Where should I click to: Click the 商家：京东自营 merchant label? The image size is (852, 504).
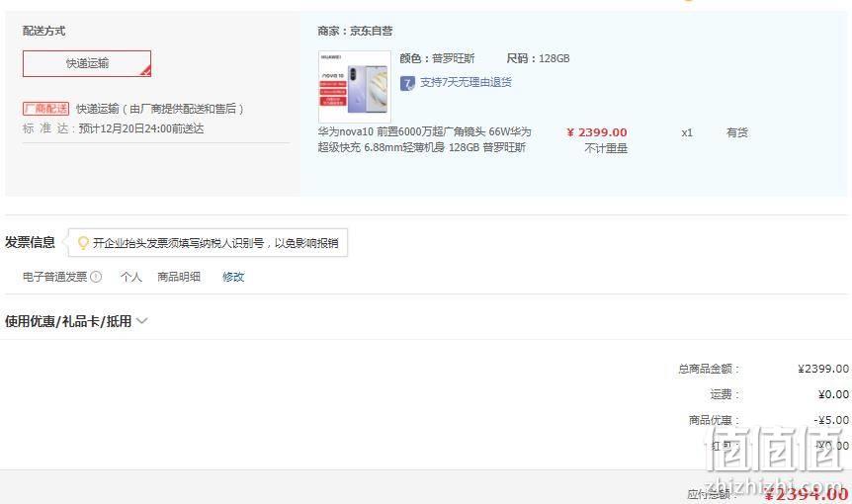[x=356, y=31]
